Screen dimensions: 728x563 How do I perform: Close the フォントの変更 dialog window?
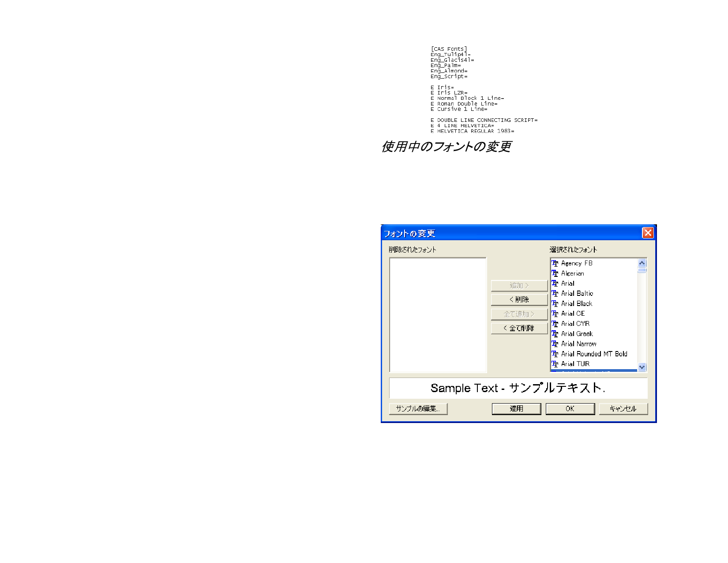click(x=648, y=233)
